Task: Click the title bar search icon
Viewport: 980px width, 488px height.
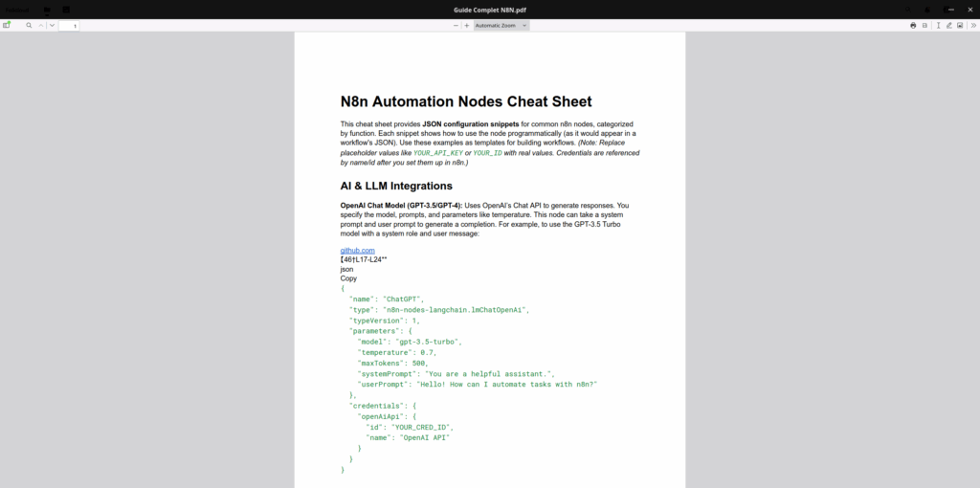Action: [x=908, y=10]
